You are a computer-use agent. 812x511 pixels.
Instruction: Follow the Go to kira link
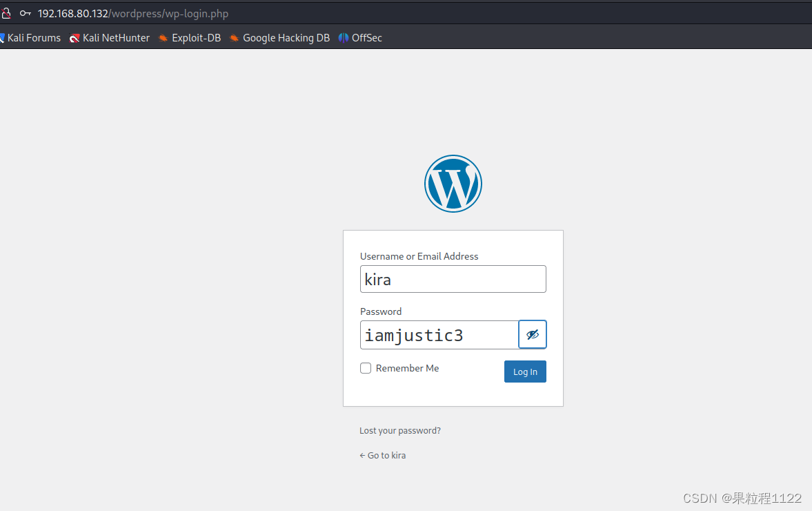point(383,456)
